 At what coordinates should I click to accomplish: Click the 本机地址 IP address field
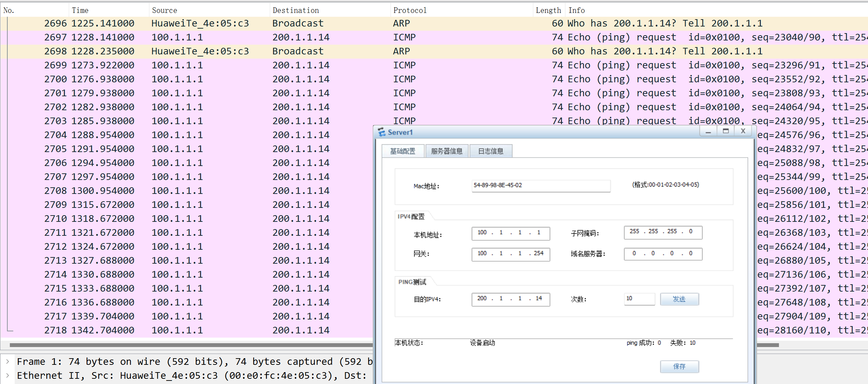510,233
